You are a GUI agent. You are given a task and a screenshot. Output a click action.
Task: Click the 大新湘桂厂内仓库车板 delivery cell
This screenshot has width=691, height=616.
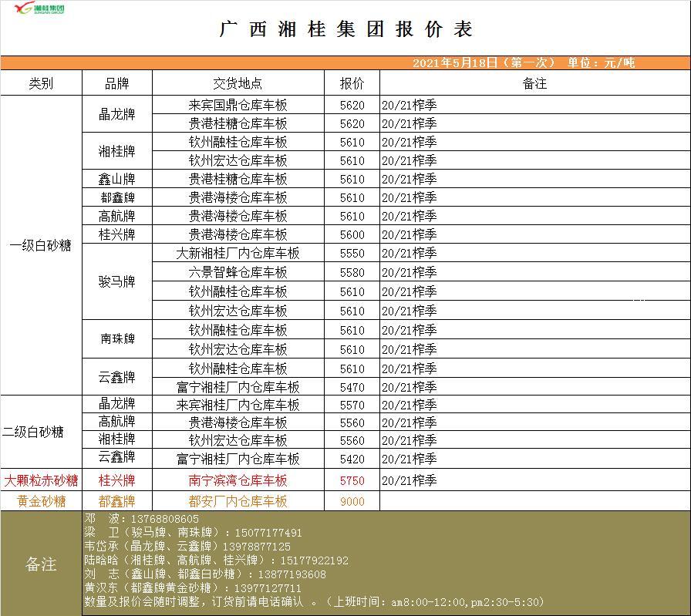click(x=238, y=253)
